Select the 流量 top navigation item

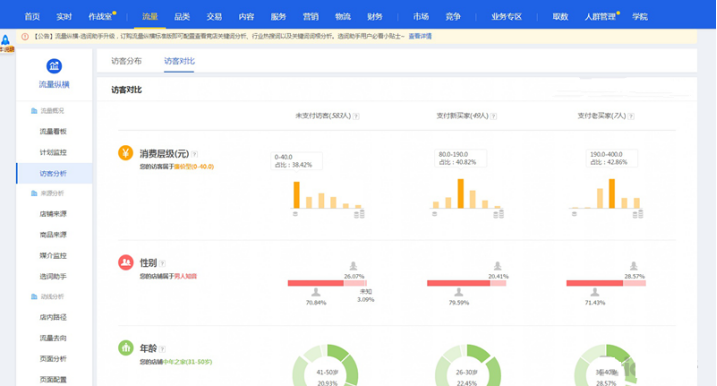pyautogui.click(x=150, y=16)
